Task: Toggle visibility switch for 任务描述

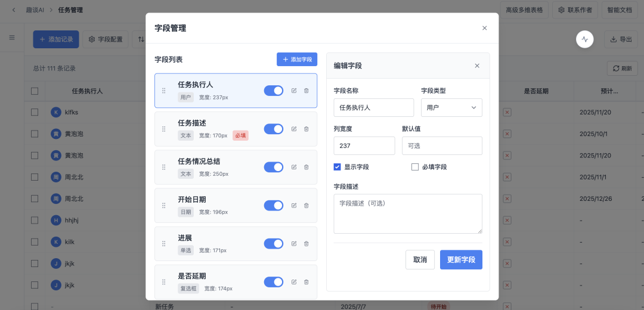Action: tap(274, 129)
